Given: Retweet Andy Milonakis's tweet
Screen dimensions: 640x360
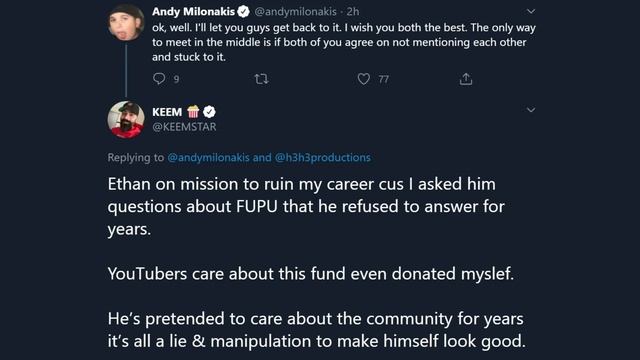Looking at the screenshot, I should coord(261,78).
